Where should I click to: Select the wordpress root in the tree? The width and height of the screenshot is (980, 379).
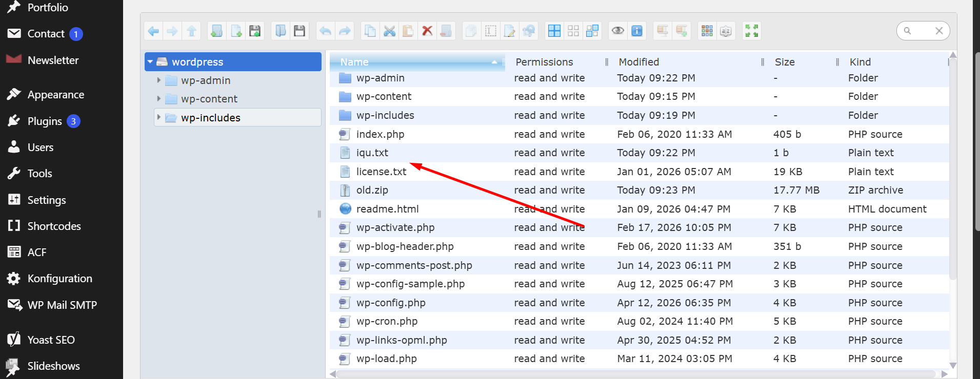click(233, 62)
